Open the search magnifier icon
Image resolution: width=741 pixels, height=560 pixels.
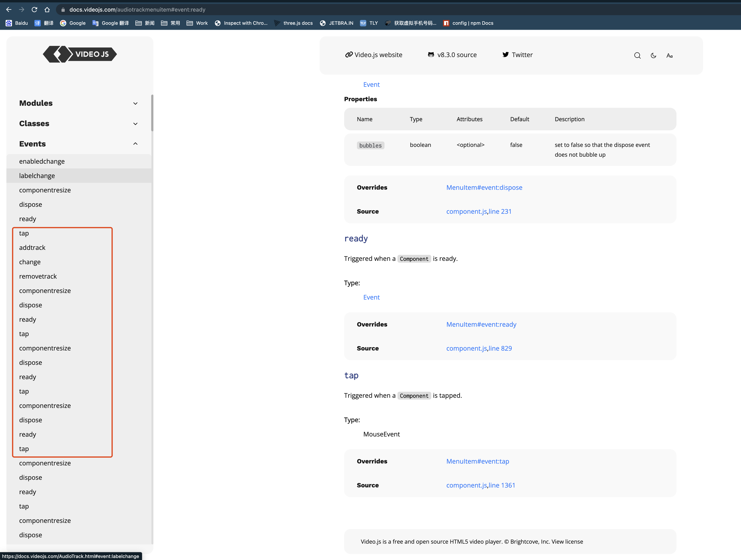click(637, 55)
